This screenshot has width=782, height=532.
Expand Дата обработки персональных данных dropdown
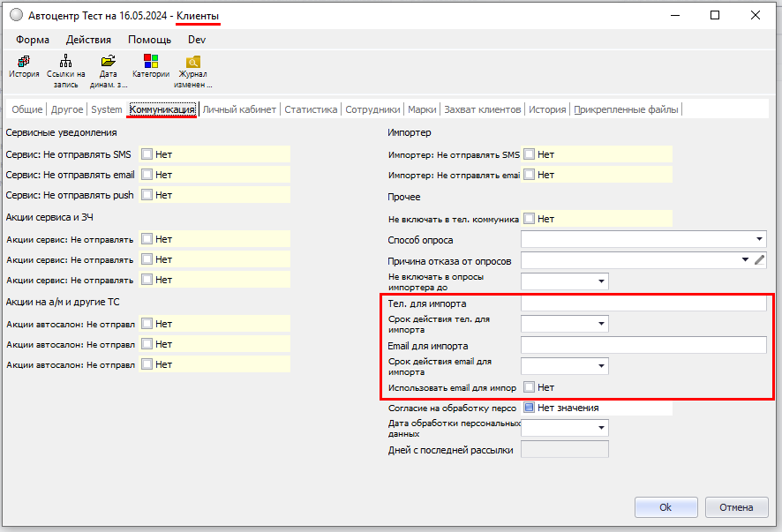click(x=602, y=428)
